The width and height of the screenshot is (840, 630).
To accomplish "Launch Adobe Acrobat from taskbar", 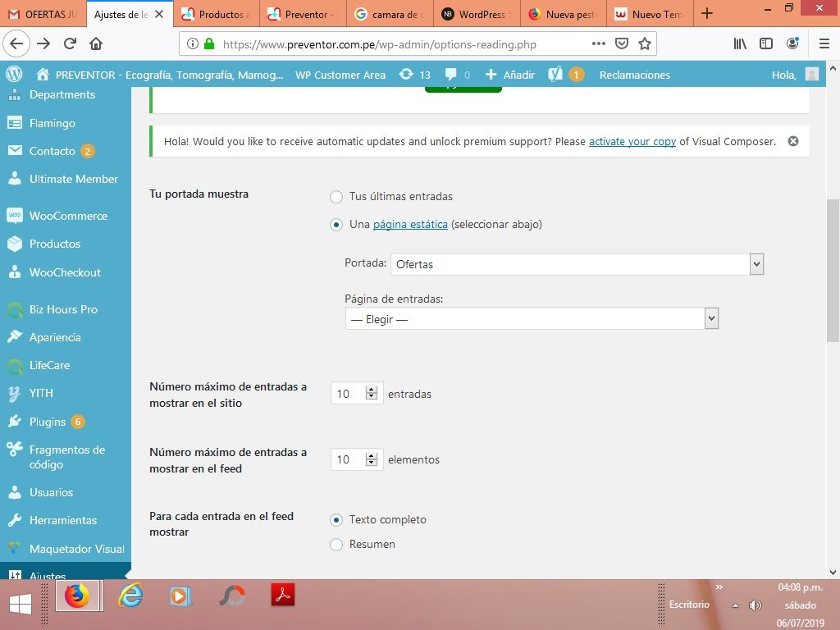I will coord(283,595).
